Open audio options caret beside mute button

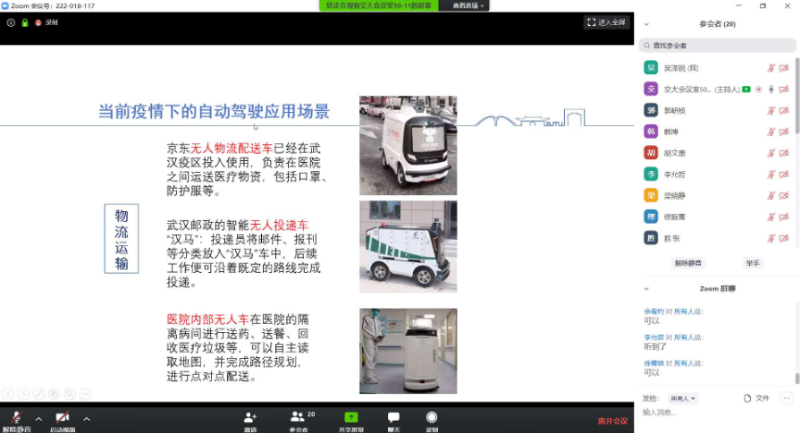39,419
